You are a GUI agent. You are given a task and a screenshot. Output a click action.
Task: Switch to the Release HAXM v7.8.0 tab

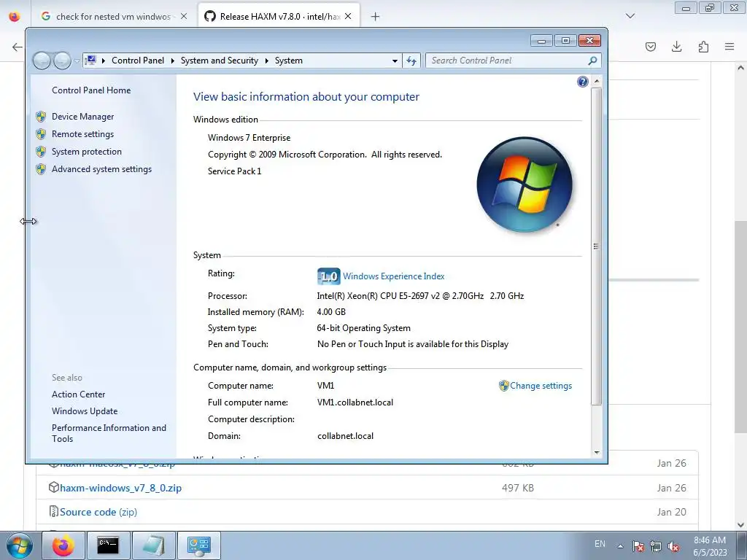[279, 17]
